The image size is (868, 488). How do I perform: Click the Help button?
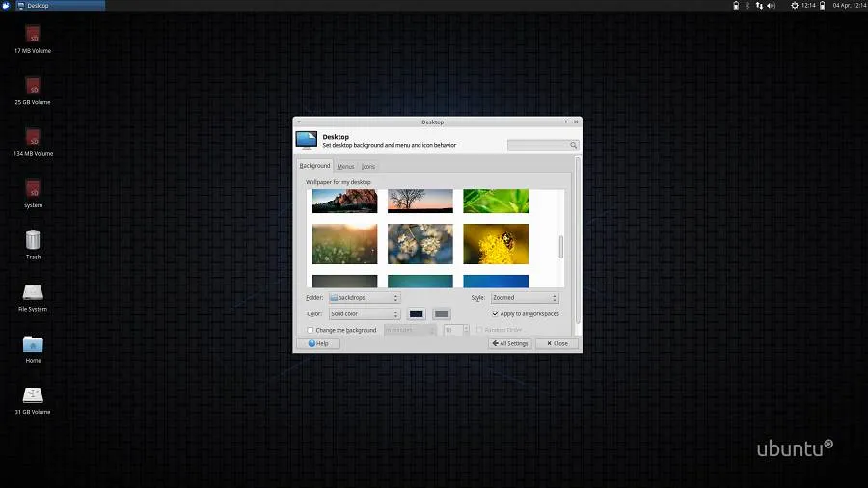[x=318, y=343]
